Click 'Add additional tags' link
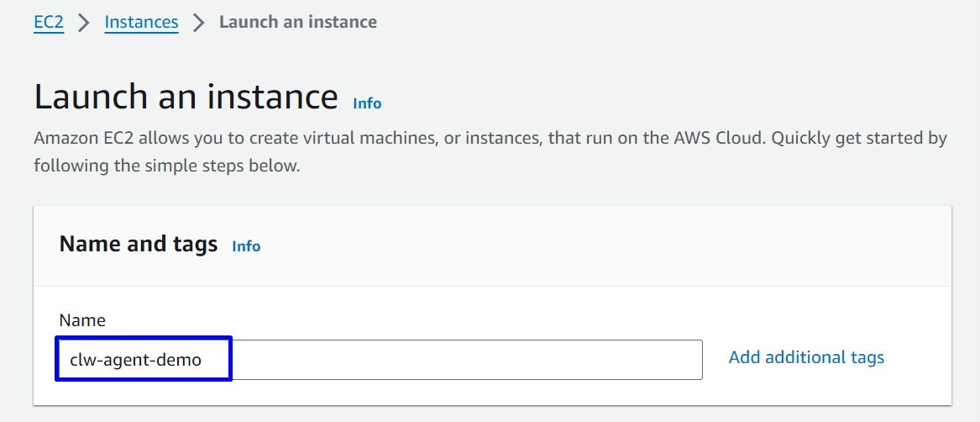The width and height of the screenshot is (980, 422). click(806, 357)
